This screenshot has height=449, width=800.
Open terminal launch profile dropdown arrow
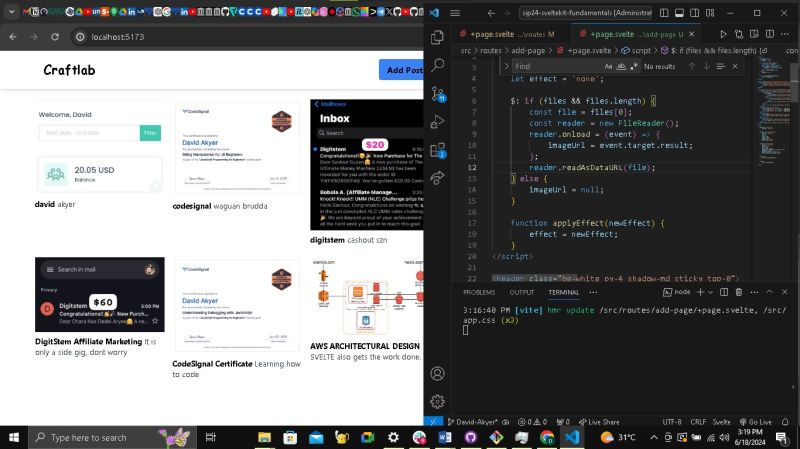point(710,292)
